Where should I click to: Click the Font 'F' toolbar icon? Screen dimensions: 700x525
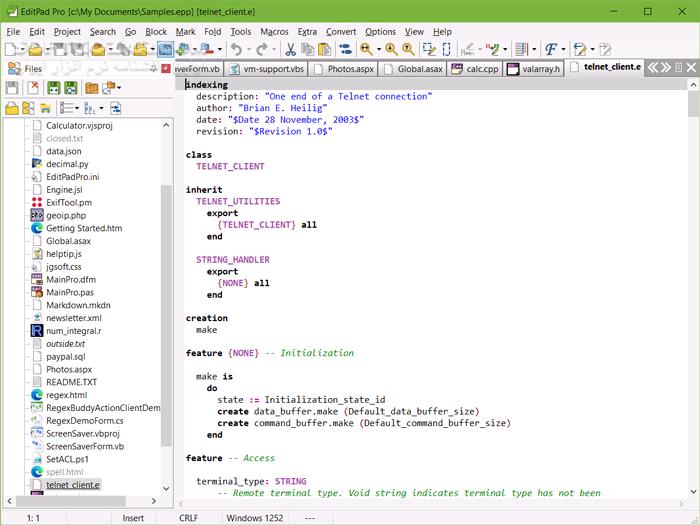coord(550,49)
